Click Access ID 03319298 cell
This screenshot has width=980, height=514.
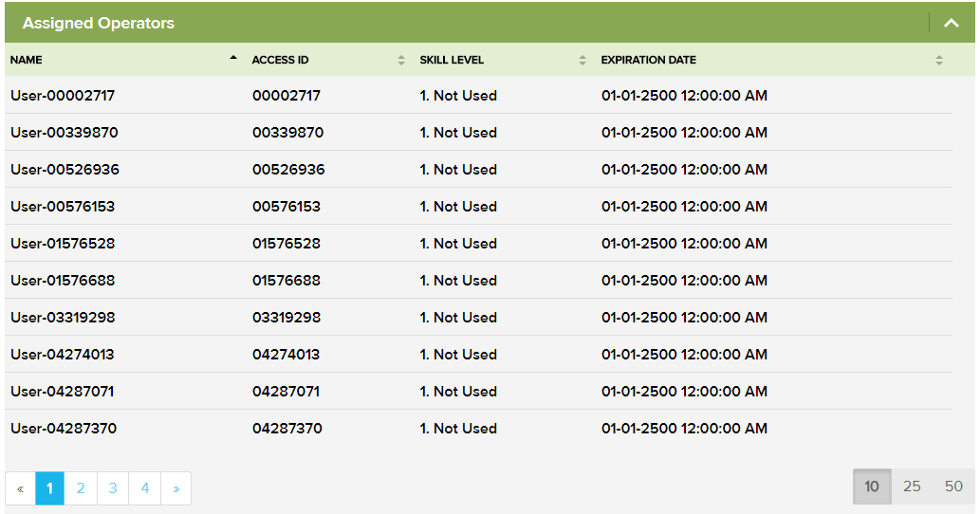[x=287, y=318]
